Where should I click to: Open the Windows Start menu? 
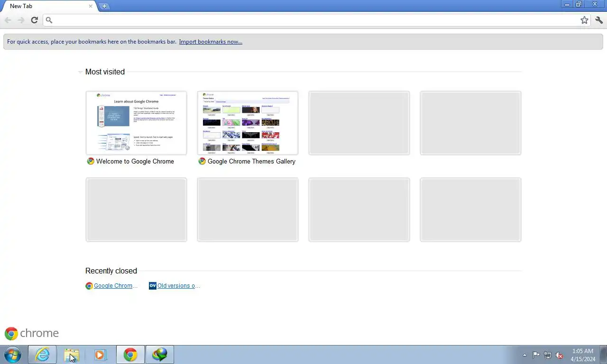pyautogui.click(x=13, y=355)
